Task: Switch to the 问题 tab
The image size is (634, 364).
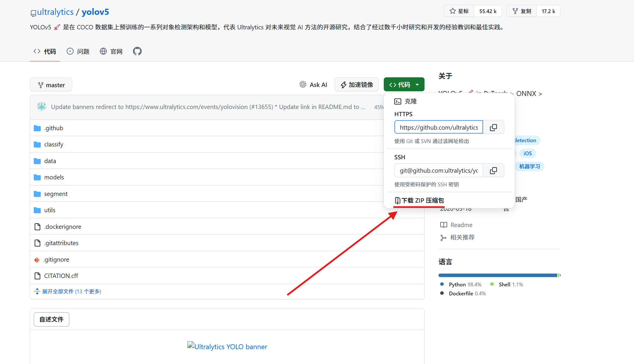Action: click(x=78, y=51)
